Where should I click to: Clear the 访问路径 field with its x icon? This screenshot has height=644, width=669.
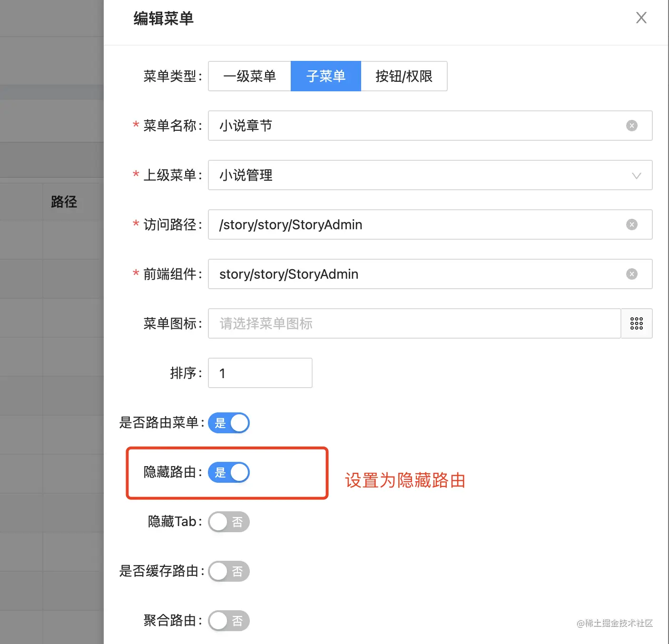click(631, 224)
